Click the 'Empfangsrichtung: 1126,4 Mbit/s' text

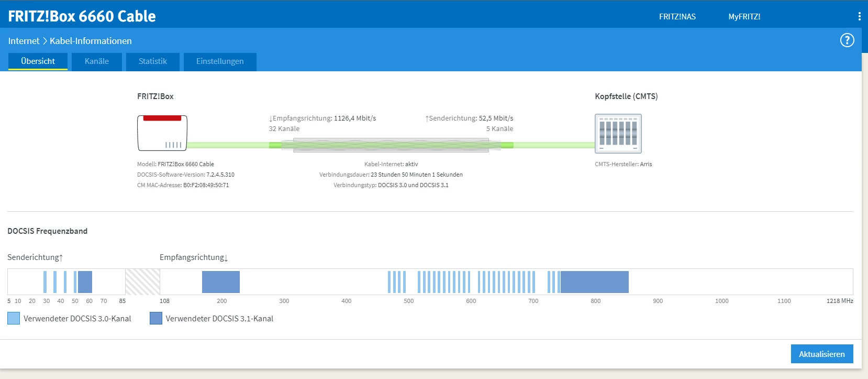tap(322, 118)
